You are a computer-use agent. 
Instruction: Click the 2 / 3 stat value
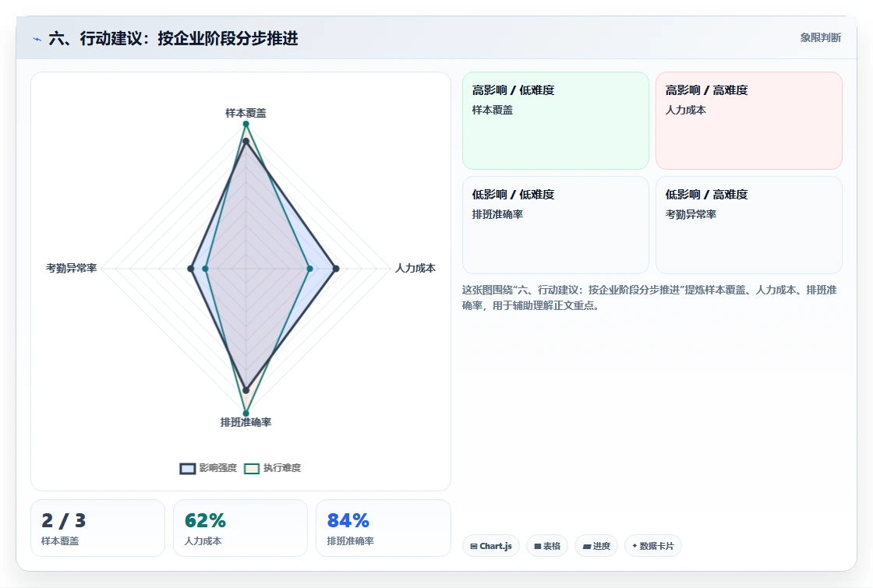(63, 521)
